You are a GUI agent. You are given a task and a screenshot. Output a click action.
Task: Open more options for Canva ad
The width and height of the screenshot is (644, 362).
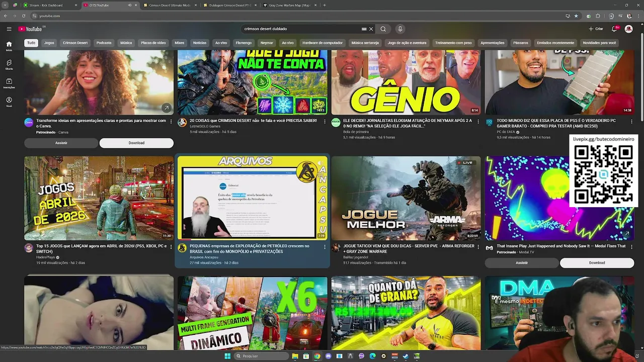(x=171, y=121)
